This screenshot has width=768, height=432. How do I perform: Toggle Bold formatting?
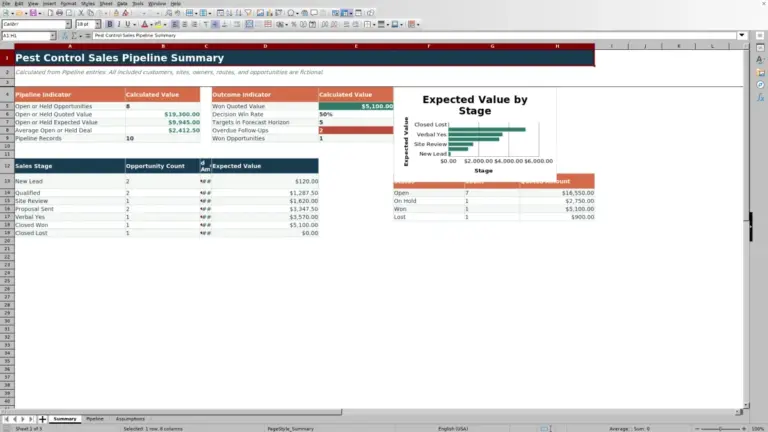point(110,24)
